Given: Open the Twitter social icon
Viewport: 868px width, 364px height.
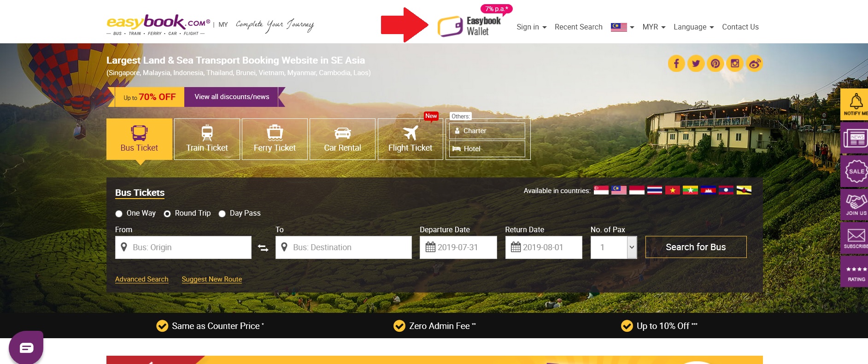Looking at the screenshot, I should (696, 64).
